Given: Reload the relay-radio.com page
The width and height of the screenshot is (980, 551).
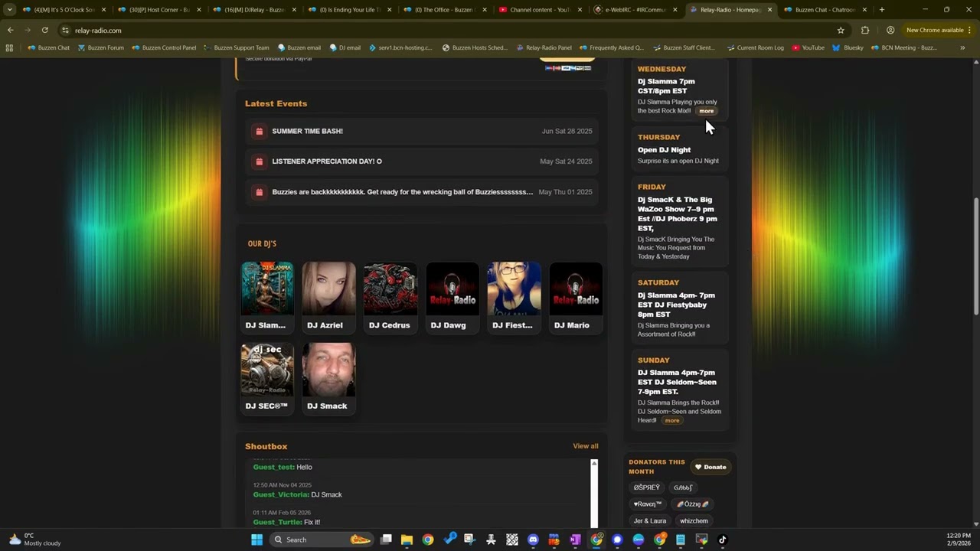Looking at the screenshot, I should click(44, 30).
